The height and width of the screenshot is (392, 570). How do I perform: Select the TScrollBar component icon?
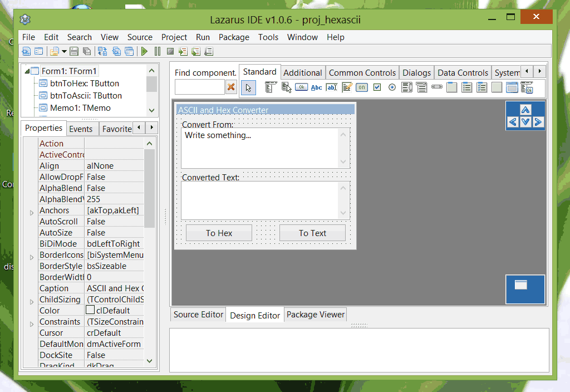[x=436, y=87]
